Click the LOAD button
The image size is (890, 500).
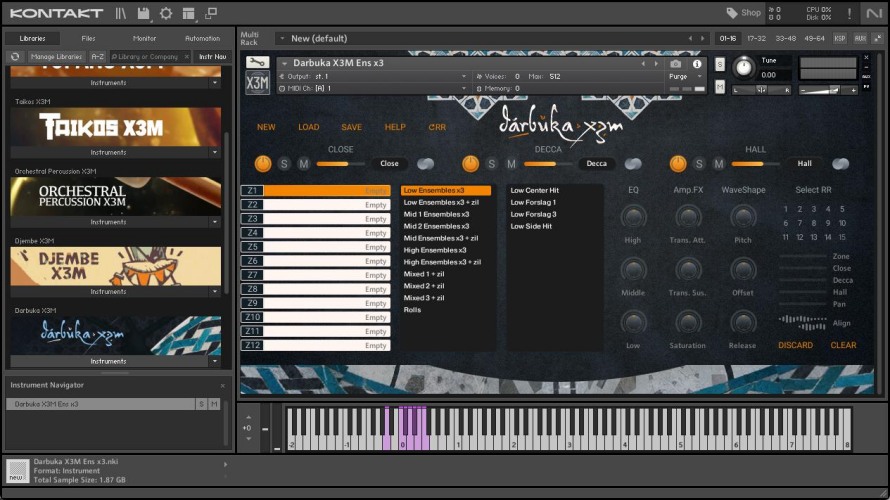click(x=308, y=127)
